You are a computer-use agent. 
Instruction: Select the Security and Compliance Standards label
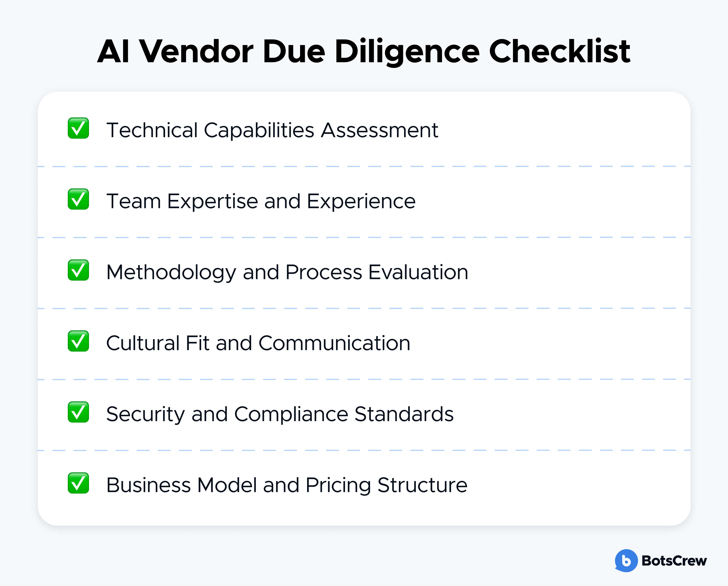pyautogui.click(x=280, y=414)
